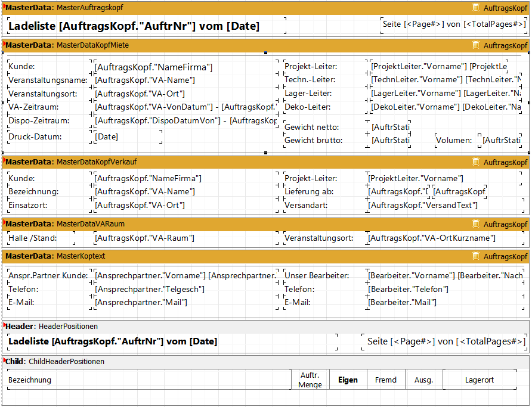
Task: Click the database icon on the MasterDataVARaum band
Action: [x=476, y=223]
